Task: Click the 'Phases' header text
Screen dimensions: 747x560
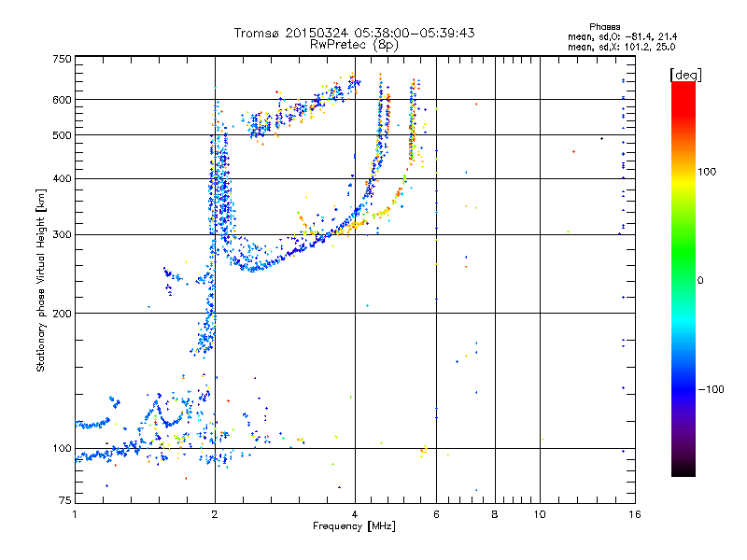Action: point(604,27)
